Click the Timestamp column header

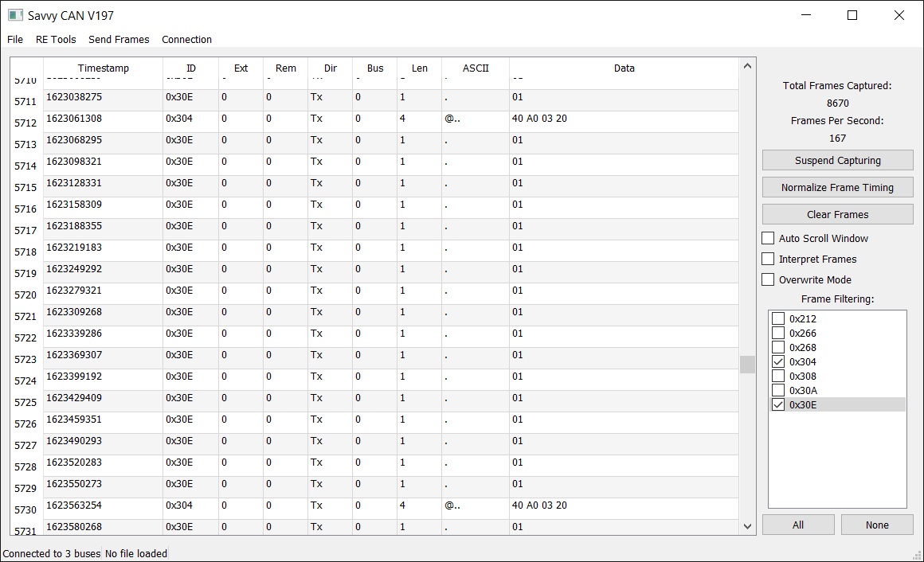[x=104, y=68]
